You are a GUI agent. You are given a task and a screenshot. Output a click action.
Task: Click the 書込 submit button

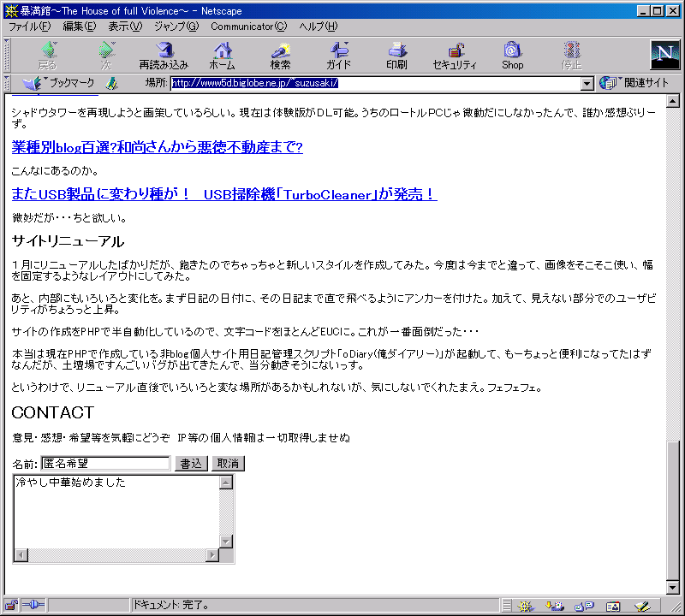(191, 463)
